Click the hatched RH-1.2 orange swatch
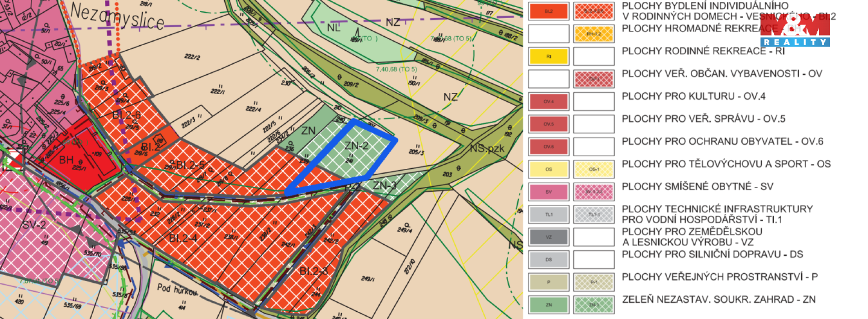The image size is (868, 319). [594, 34]
